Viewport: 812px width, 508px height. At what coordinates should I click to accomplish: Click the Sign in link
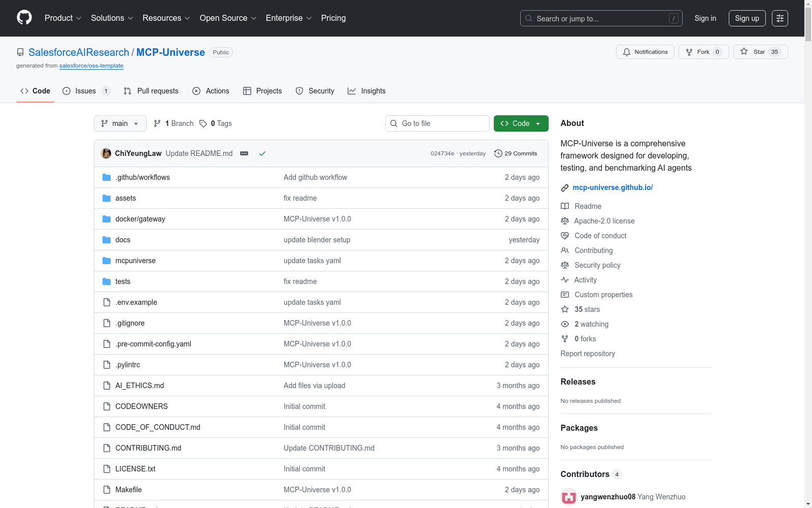tap(705, 18)
